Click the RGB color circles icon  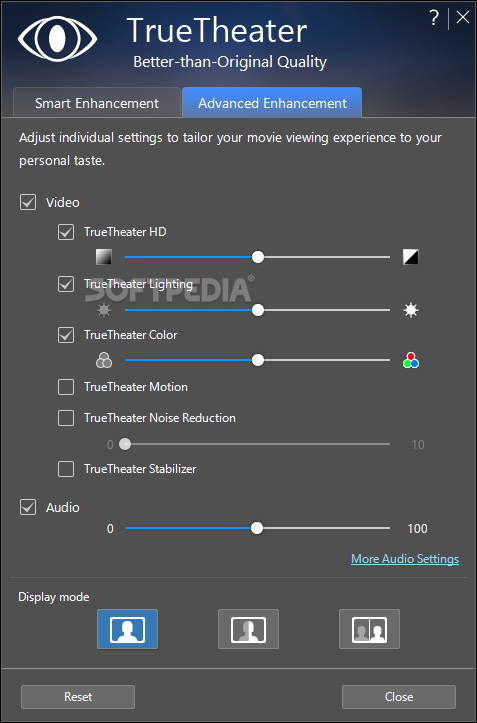[x=411, y=360]
